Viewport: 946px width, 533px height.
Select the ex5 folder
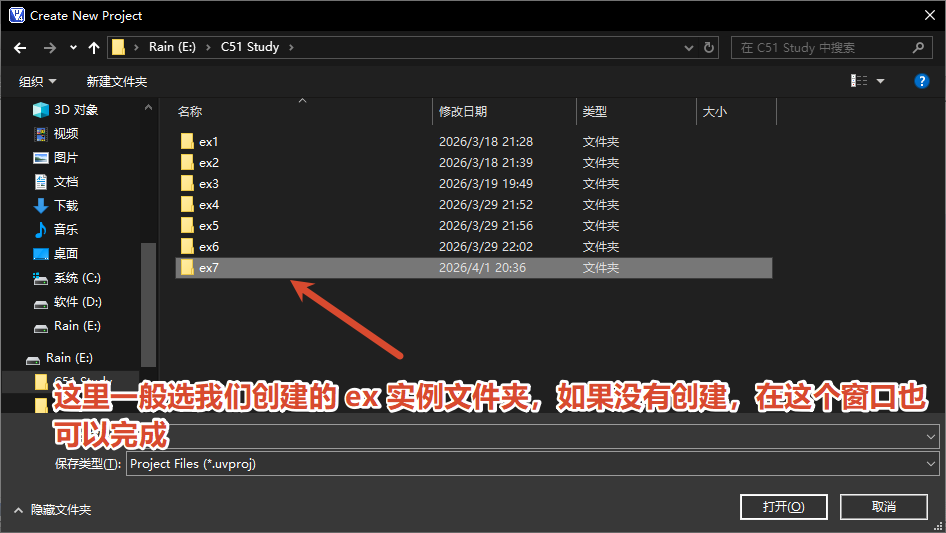[209, 226]
